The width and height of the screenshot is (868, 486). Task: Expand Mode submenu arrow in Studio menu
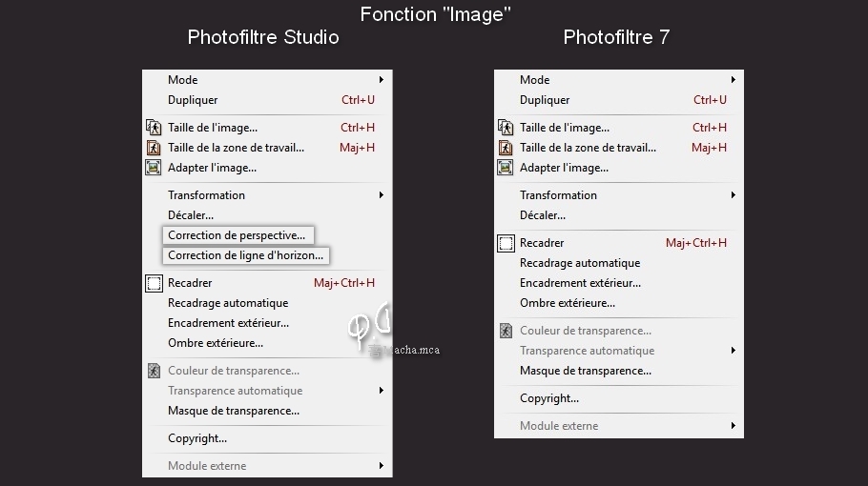(382, 80)
